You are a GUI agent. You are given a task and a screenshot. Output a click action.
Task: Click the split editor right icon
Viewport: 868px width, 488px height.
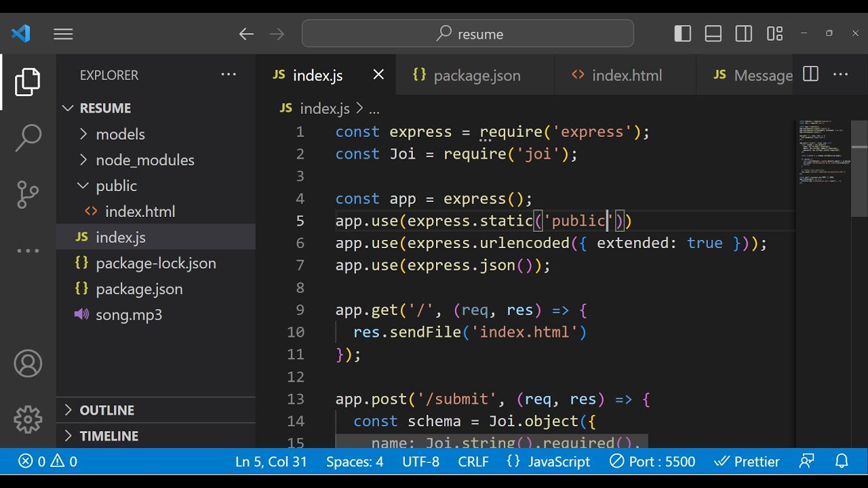[810, 75]
